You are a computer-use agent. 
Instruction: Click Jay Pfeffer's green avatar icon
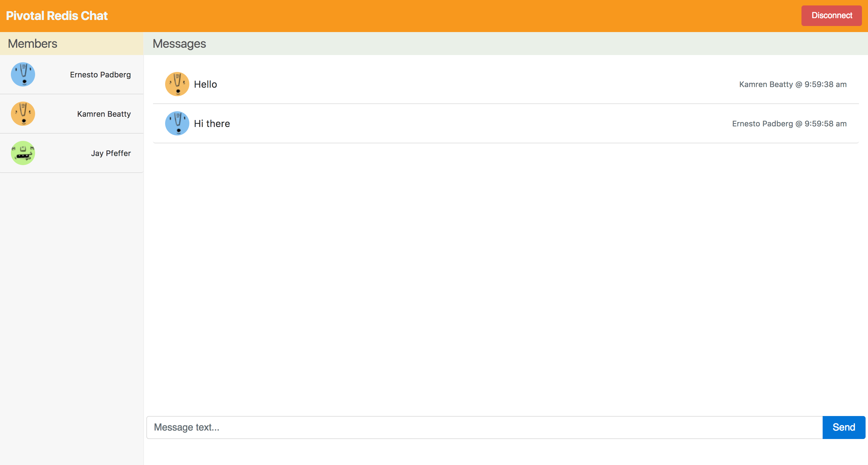pos(23,153)
